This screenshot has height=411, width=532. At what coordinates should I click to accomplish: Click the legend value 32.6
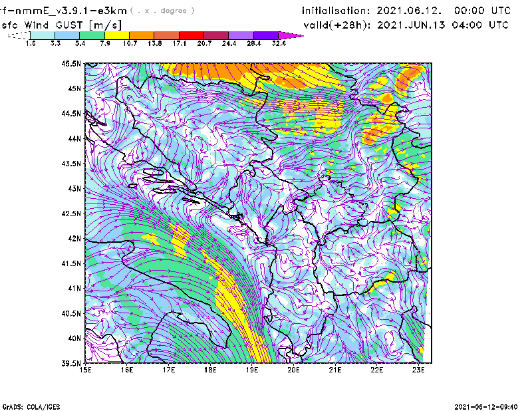tap(279, 43)
